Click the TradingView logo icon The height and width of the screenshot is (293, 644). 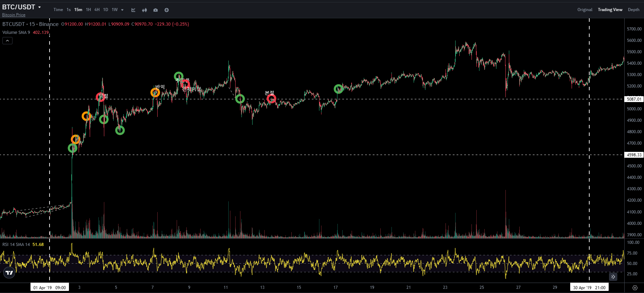point(9,273)
